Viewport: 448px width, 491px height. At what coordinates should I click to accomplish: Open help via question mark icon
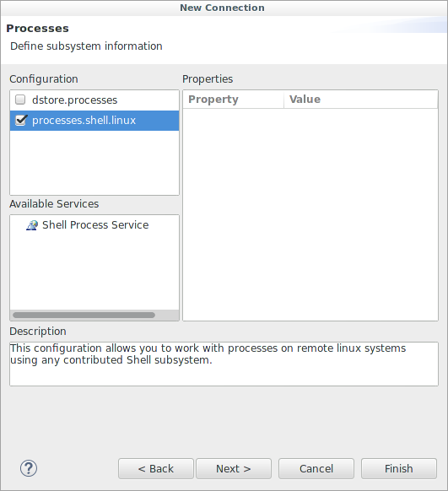(x=29, y=468)
